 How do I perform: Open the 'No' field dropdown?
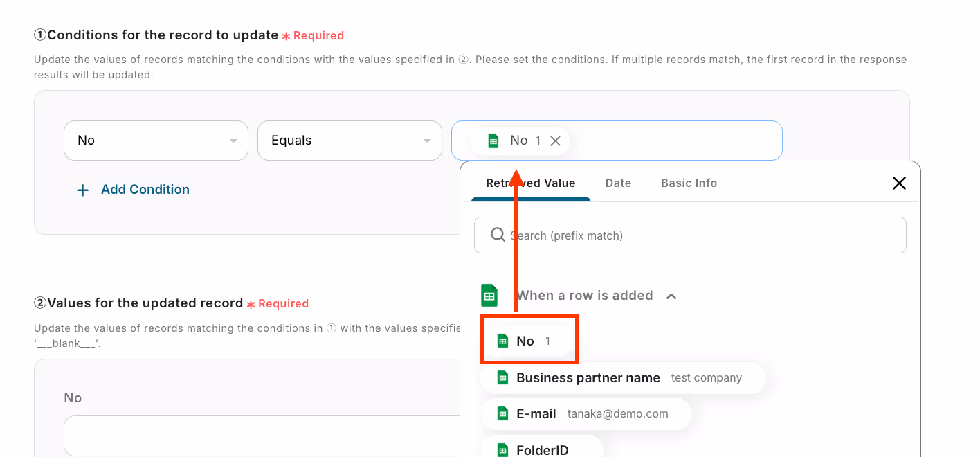click(156, 141)
